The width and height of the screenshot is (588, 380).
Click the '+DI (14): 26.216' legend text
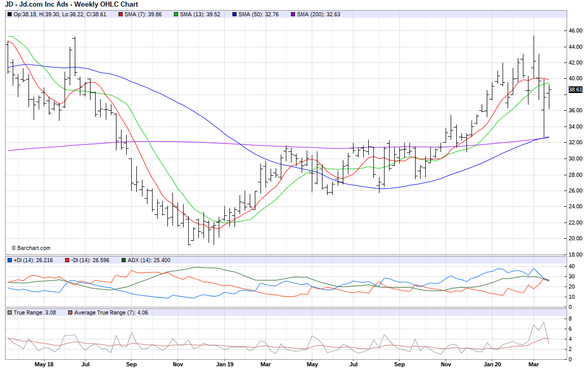coord(34,260)
